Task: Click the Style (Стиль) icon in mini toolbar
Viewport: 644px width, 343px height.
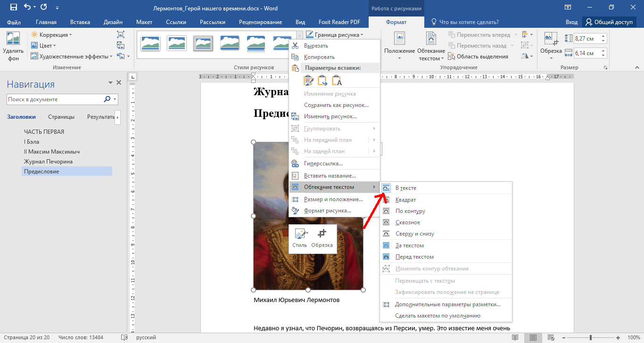Action: pos(299,234)
